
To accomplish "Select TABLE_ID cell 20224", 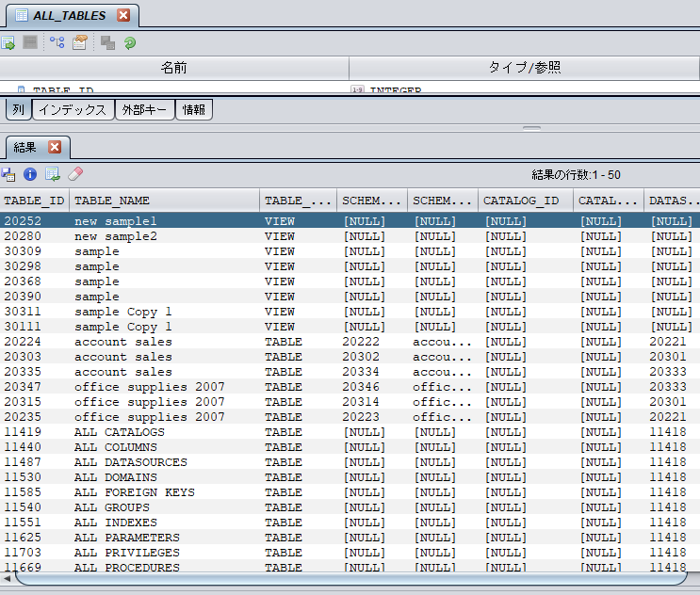I will coord(34,342).
